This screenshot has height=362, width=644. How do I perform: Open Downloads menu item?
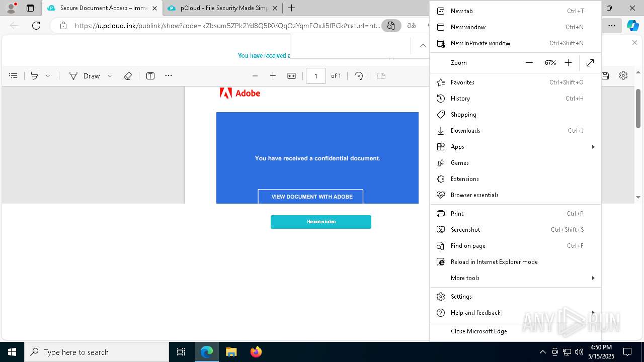pos(516,131)
